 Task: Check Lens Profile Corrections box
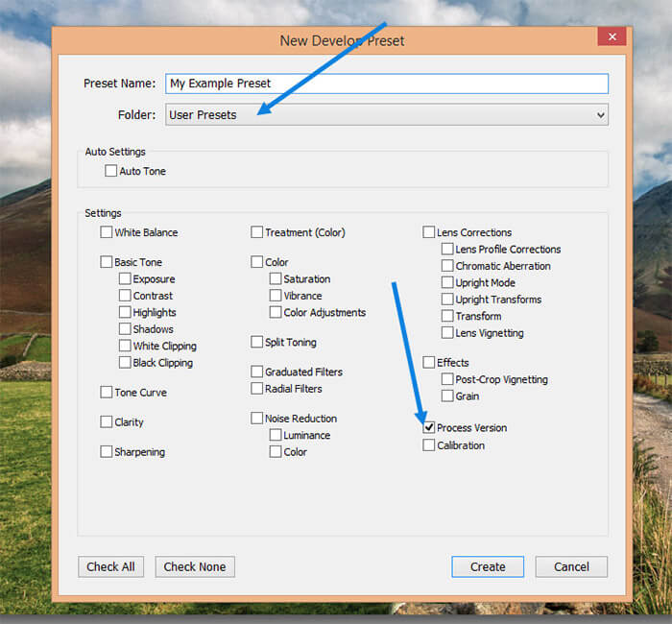(447, 249)
